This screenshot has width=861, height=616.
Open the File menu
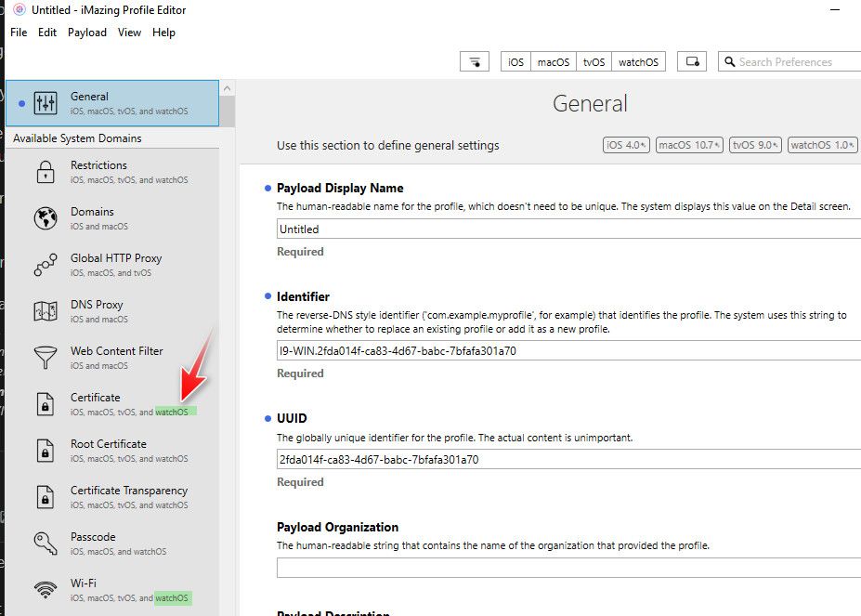click(19, 33)
